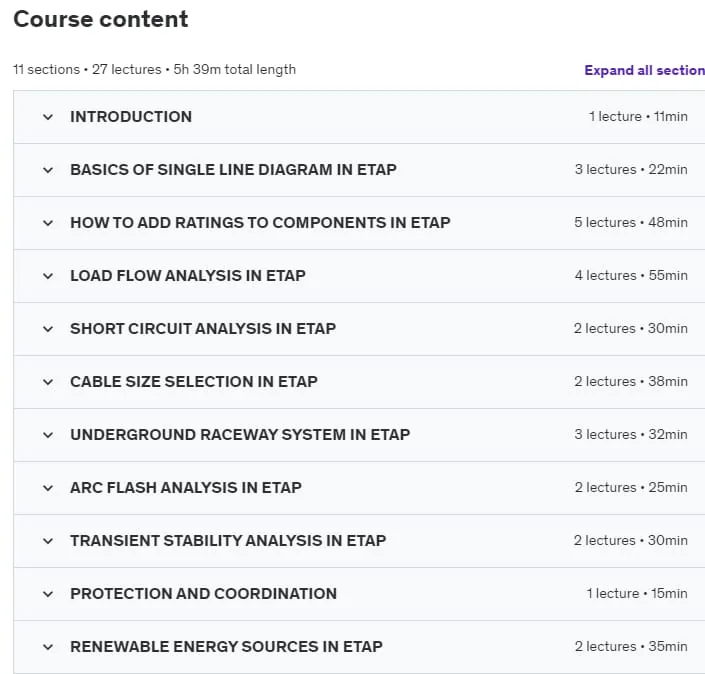Expand chevron next to Transient Stability Analysis
Image resolution: width=705 pixels, height=674 pixels.
click(x=48, y=541)
